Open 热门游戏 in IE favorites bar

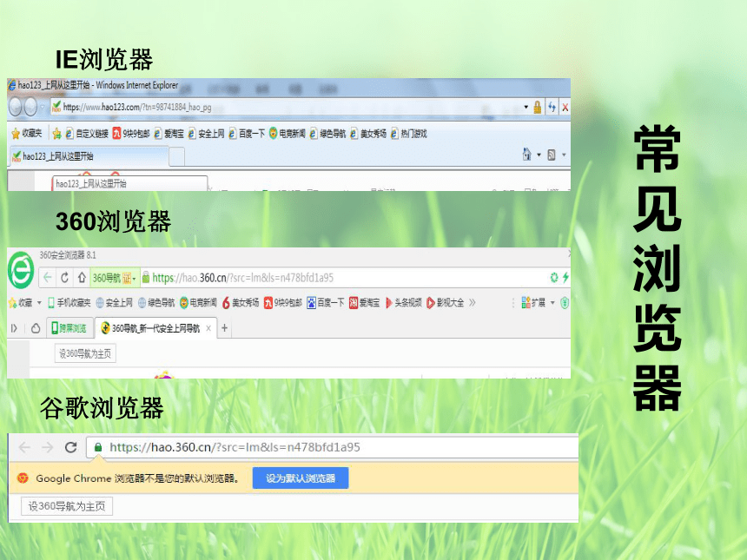[x=409, y=134]
